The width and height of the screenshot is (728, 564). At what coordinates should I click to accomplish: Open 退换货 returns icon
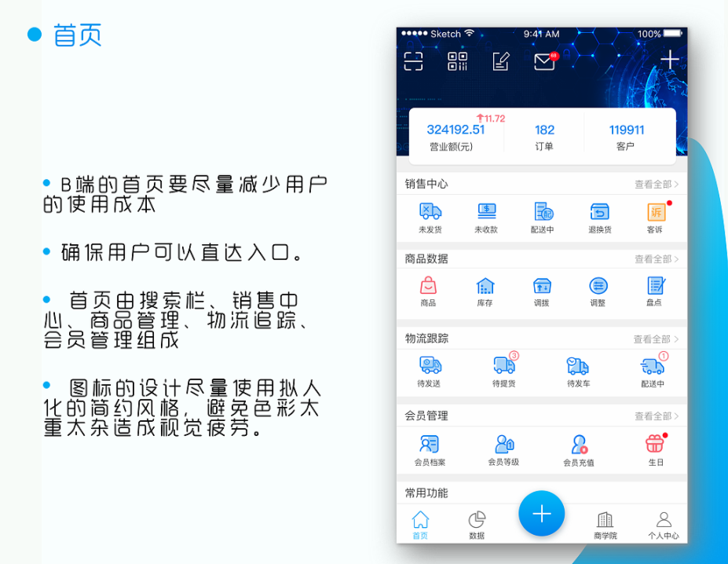[599, 212]
